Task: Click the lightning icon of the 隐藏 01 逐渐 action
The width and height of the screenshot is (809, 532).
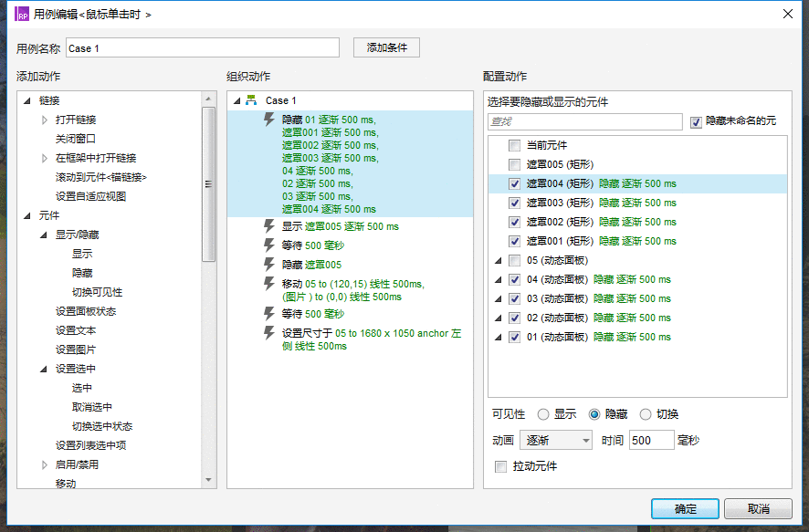Action: 269,120
